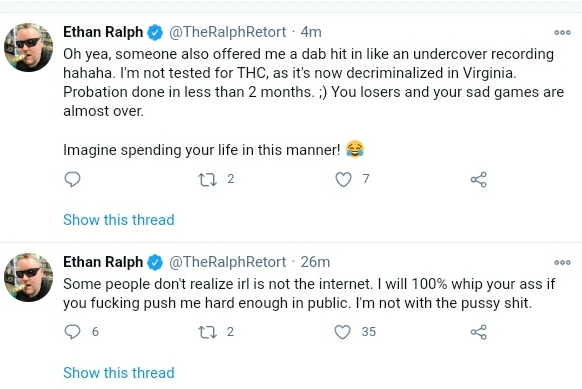582x389 pixels.
Task: Open the 4m timestamp permalink
Action: [x=311, y=32]
